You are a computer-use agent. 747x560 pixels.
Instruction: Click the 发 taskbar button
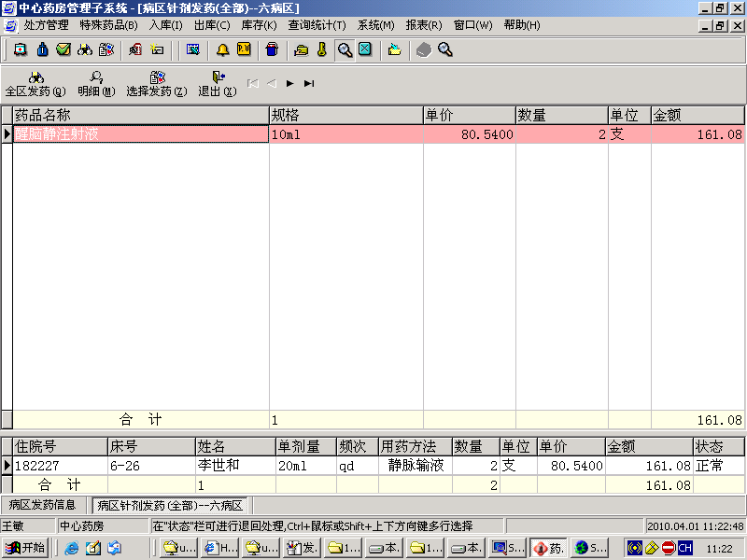[302, 548]
